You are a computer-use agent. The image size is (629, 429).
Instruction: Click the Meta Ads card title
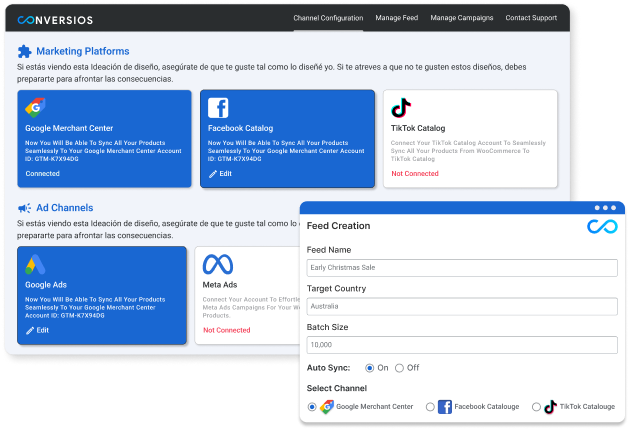click(x=220, y=285)
